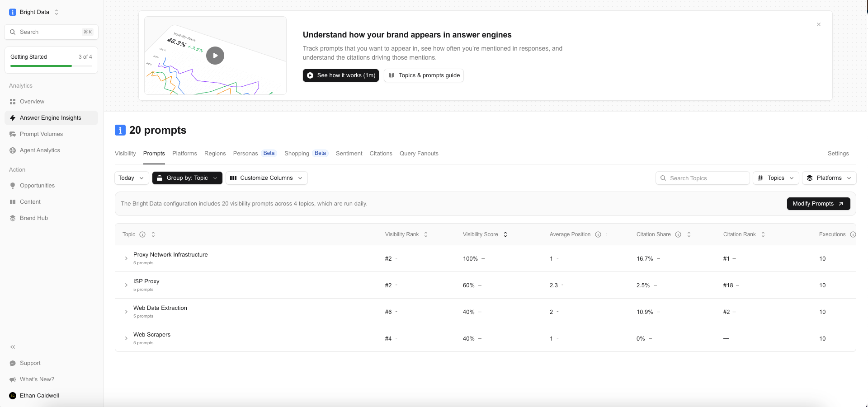Screen dimensions: 868x407
Task: Open the Overview grid icon in sidebar
Action: [x=13, y=102]
